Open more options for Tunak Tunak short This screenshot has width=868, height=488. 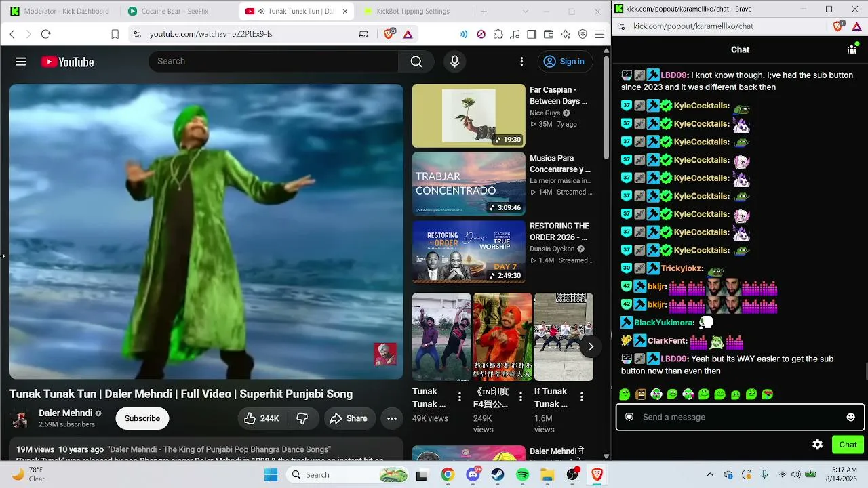coord(460,397)
